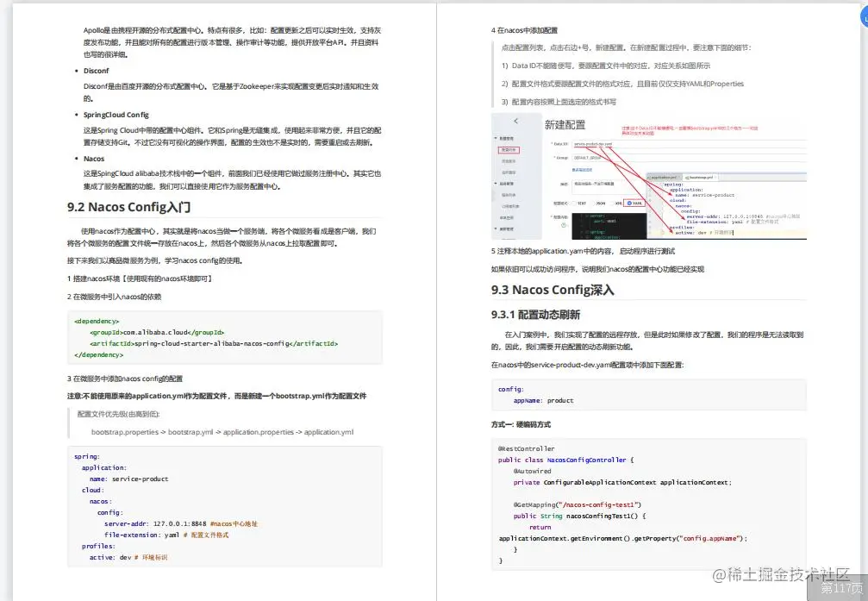Click the bold note starting '注意:不能使用原来的application.yml'
This screenshot has width=868, height=601.
[216, 396]
